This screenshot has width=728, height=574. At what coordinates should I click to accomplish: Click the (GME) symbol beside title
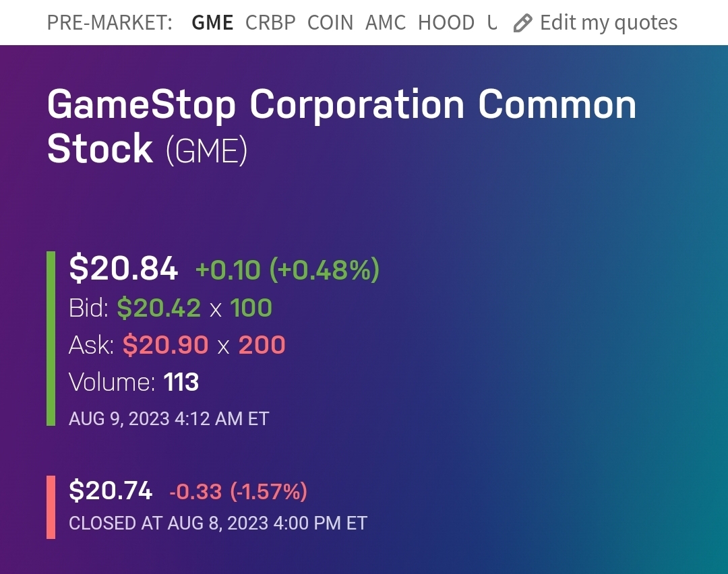click(x=207, y=150)
